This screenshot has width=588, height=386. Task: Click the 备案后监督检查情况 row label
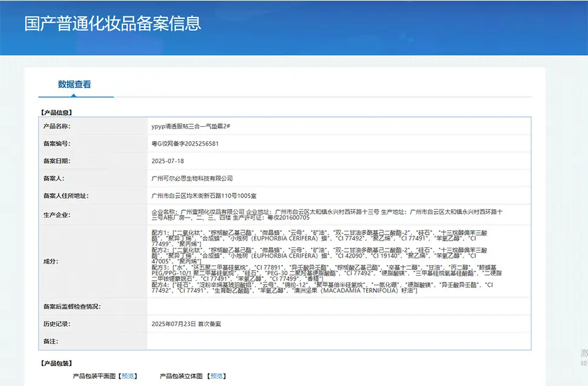[x=72, y=307]
